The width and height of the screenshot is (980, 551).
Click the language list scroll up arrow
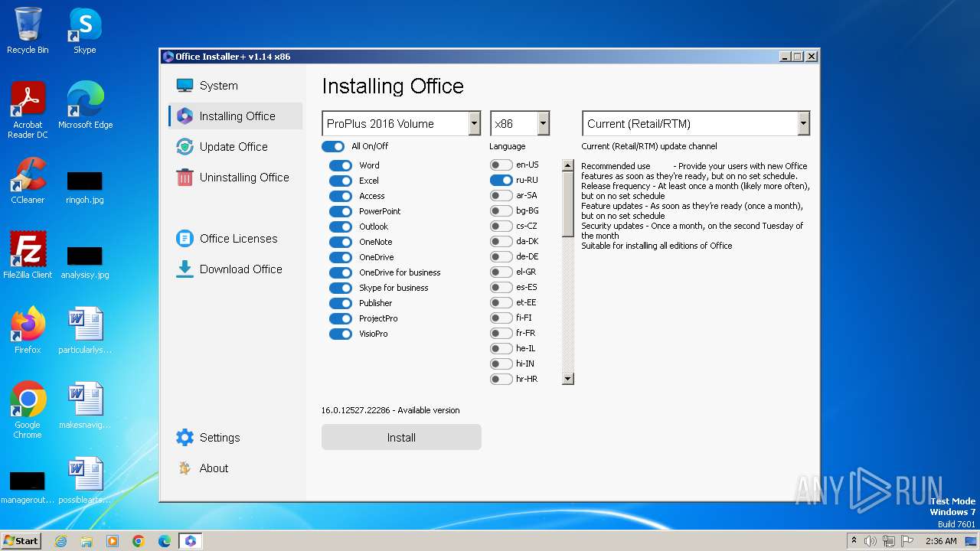(567, 165)
